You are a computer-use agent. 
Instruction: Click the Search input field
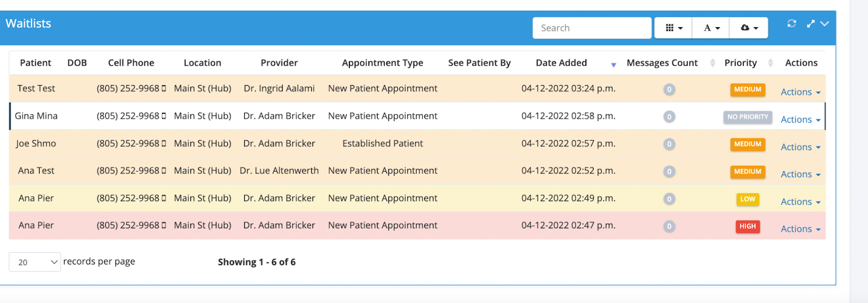point(592,28)
